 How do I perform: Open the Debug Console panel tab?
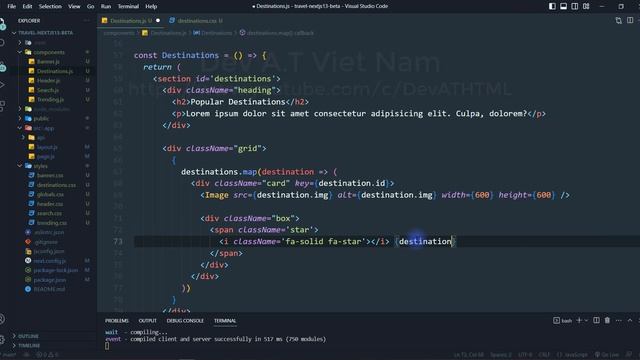[x=185, y=320]
